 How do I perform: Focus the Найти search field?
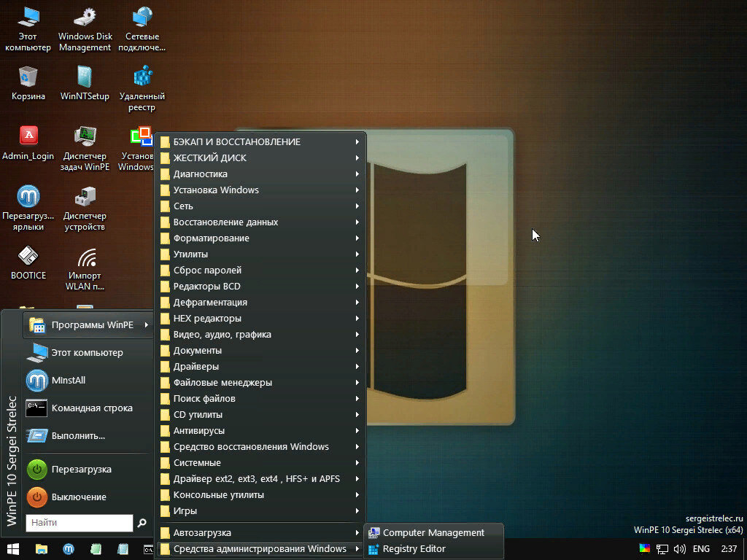[x=80, y=523]
